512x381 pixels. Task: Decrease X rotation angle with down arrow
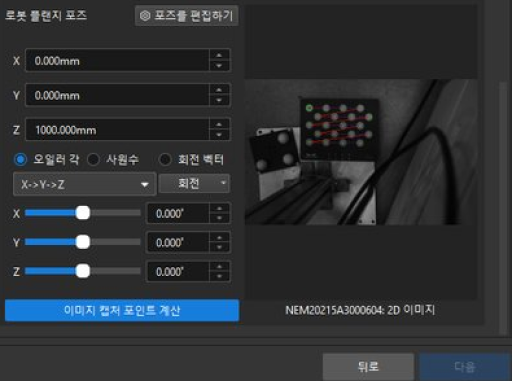point(219,218)
